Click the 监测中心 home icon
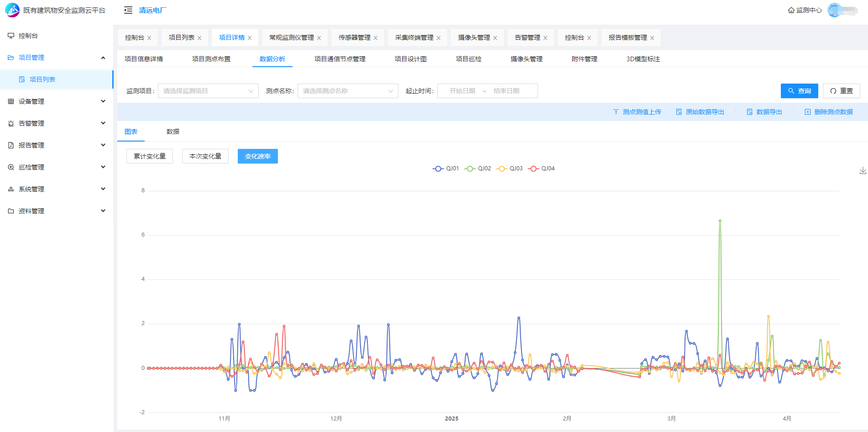 (x=791, y=10)
